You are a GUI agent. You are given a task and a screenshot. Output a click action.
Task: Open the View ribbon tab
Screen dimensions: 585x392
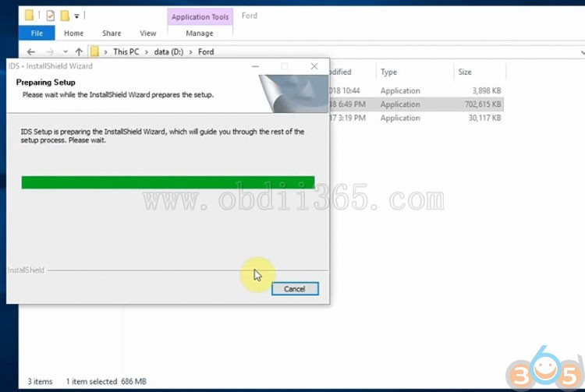[147, 34]
